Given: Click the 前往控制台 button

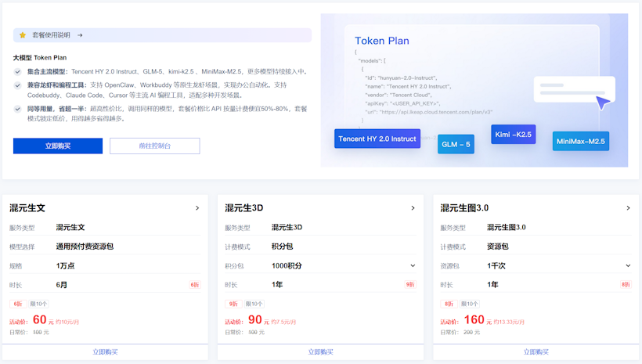Looking at the screenshot, I should pyautogui.click(x=155, y=146).
